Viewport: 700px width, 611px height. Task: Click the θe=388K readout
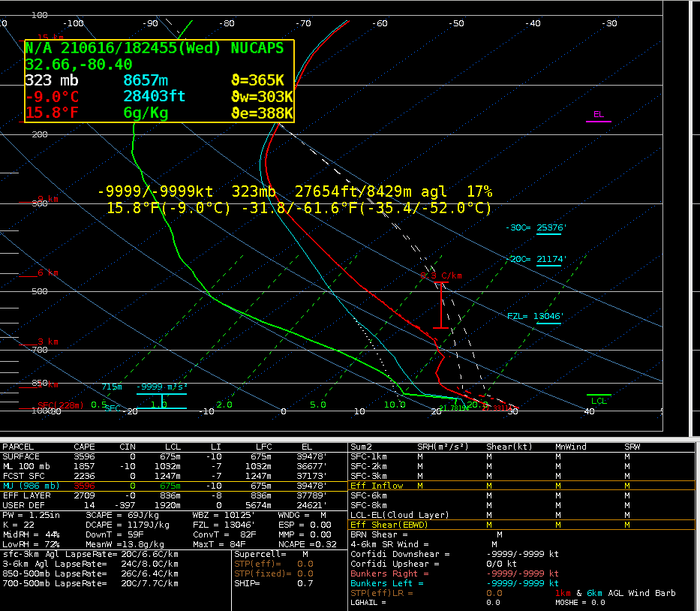tap(262, 113)
